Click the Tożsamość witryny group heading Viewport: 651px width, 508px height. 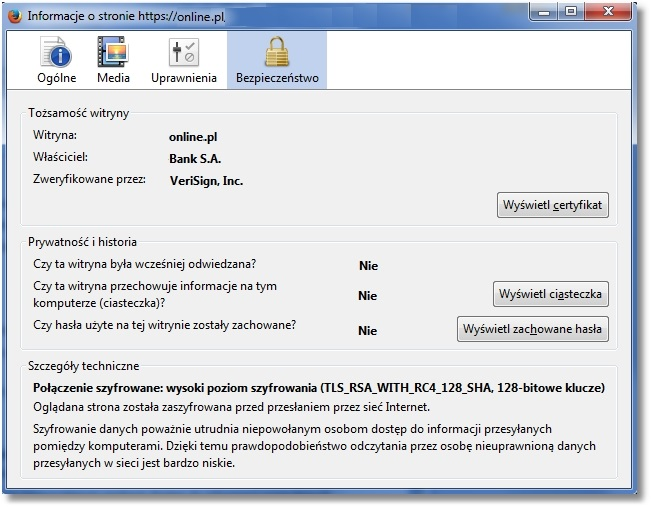tap(78, 113)
